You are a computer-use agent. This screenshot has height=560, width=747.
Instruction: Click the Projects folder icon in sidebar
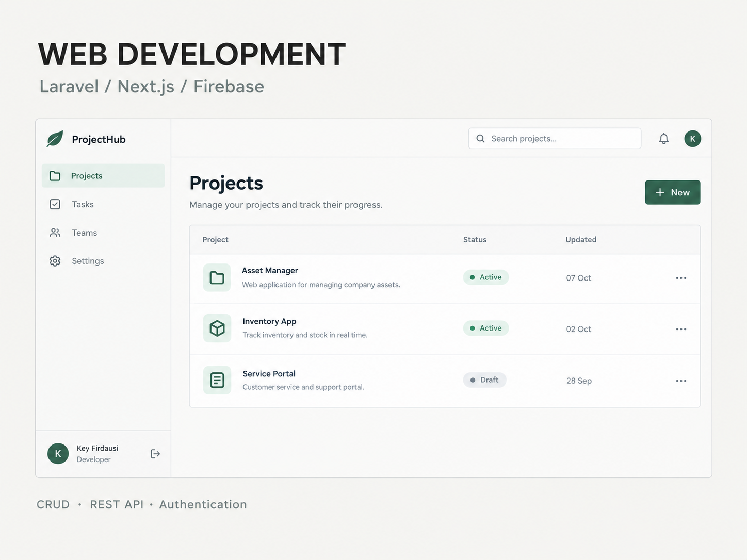(55, 176)
